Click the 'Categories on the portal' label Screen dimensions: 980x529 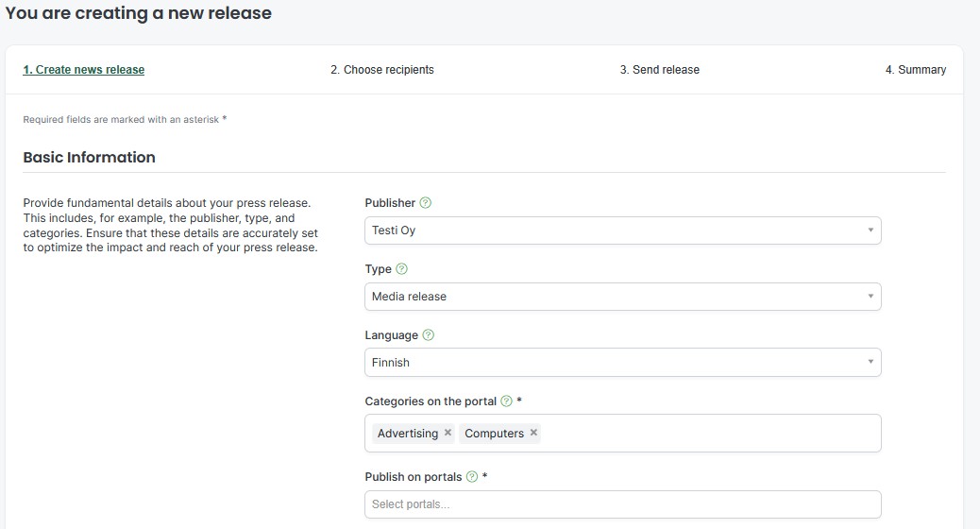[431, 401]
